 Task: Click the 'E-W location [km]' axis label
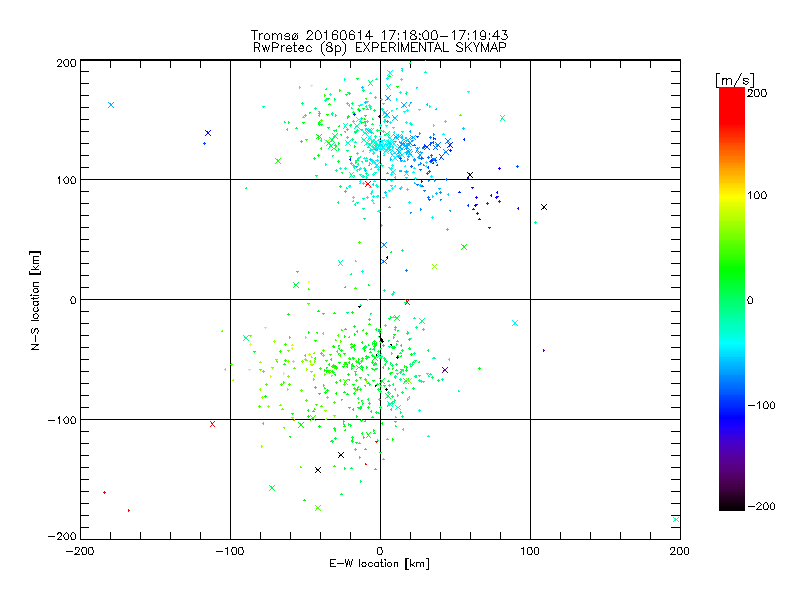point(379,564)
